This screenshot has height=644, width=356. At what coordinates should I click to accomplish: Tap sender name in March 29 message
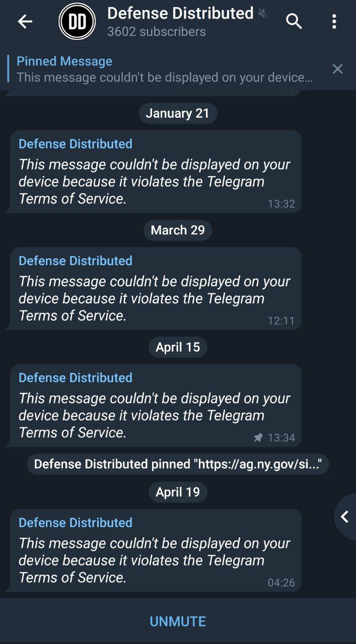coord(76,261)
